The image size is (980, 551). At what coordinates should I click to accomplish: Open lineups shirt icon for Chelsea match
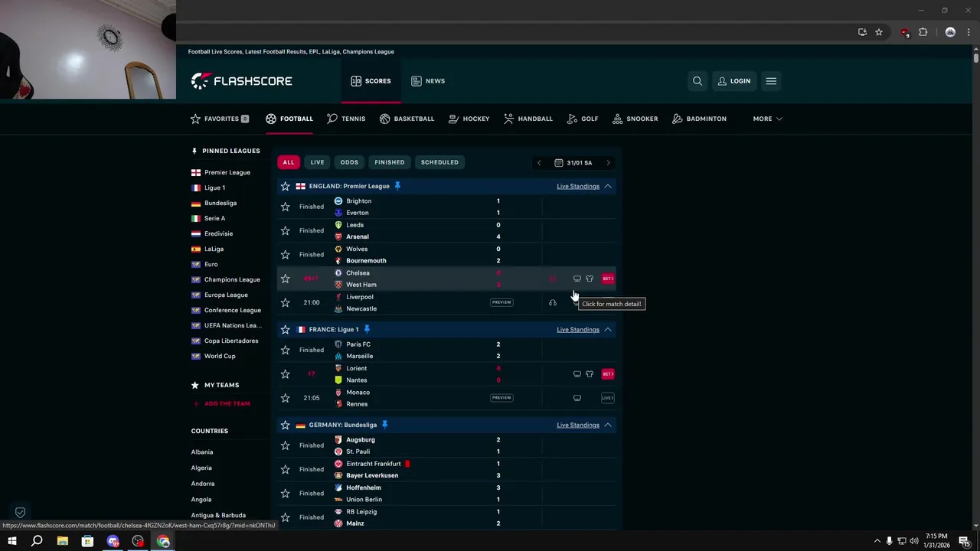coord(590,279)
